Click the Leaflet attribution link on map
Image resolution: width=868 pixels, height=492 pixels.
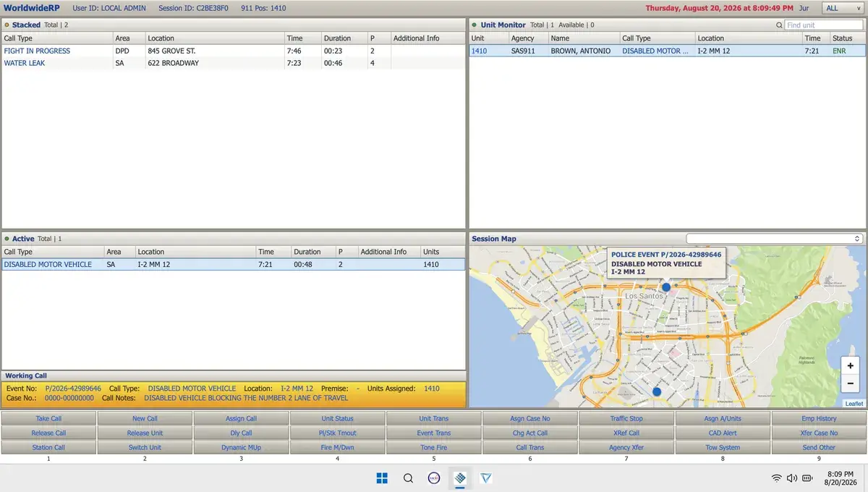(x=854, y=404)
